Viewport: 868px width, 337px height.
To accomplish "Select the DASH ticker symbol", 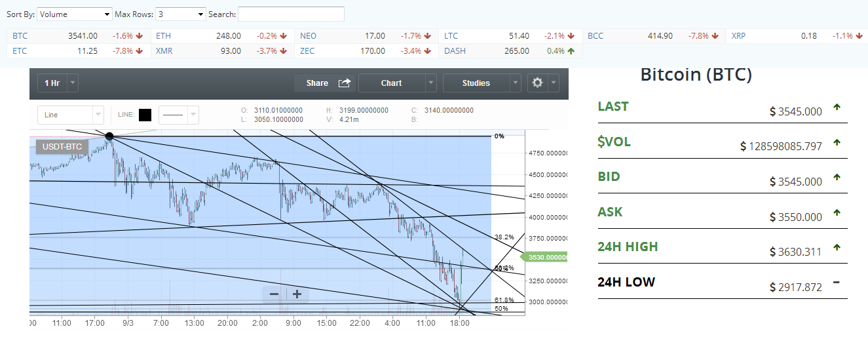I will 454,50.
